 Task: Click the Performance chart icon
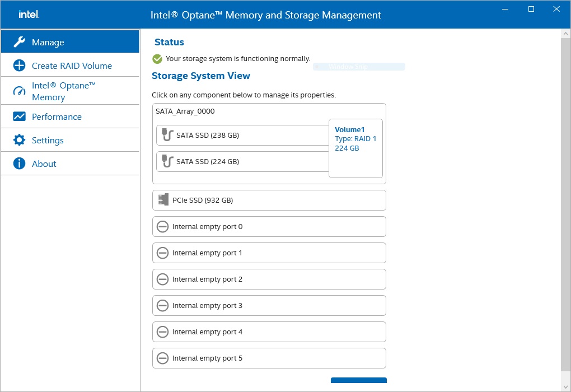point(19,116)
